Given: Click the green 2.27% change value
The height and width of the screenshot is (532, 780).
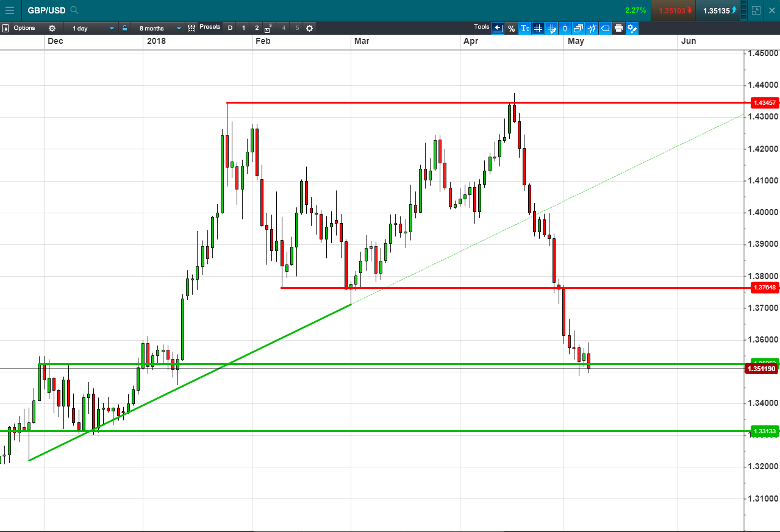Looking at the screenshot, I should coord(635,10).
